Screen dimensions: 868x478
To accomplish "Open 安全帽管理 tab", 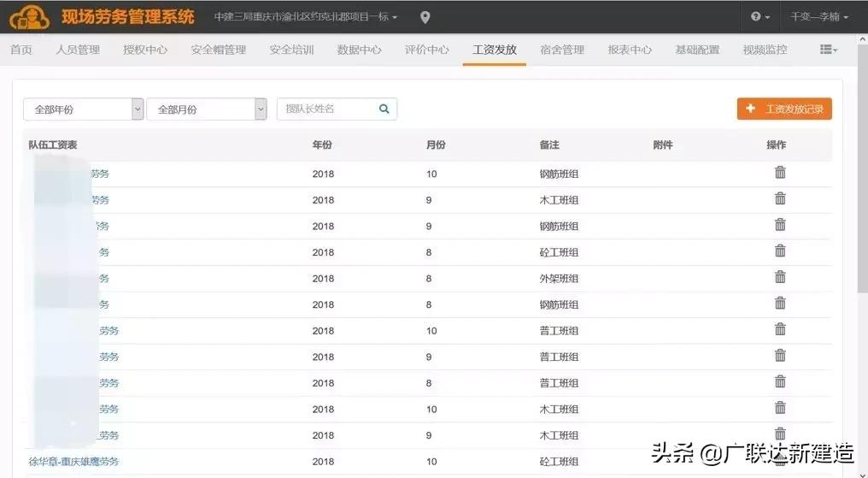I will [x=219, y=50].
